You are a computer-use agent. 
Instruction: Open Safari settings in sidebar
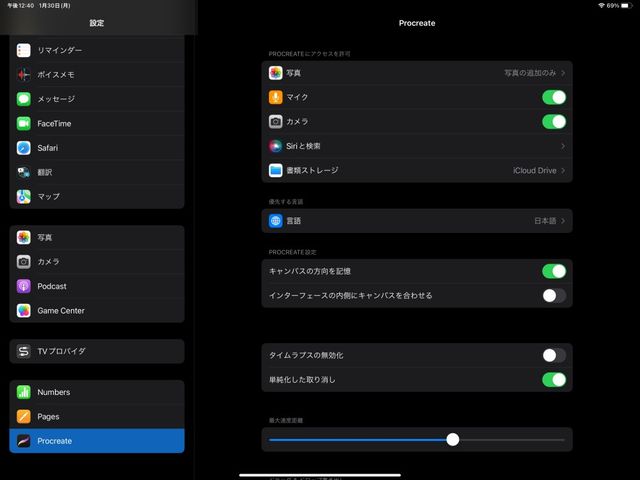coord(97,148)
